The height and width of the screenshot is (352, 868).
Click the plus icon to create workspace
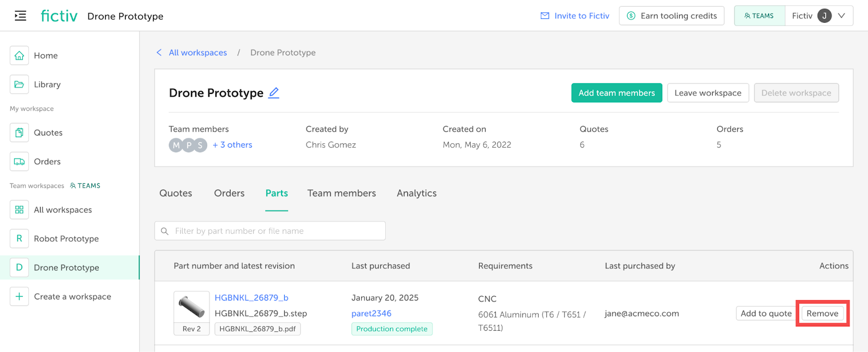tap(19, 297)
